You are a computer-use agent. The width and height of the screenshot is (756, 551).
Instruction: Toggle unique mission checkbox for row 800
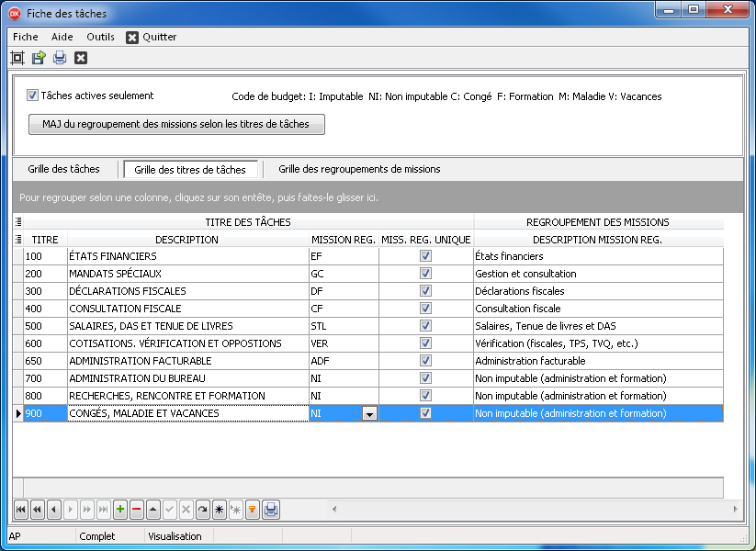click(x=425, y=396)
